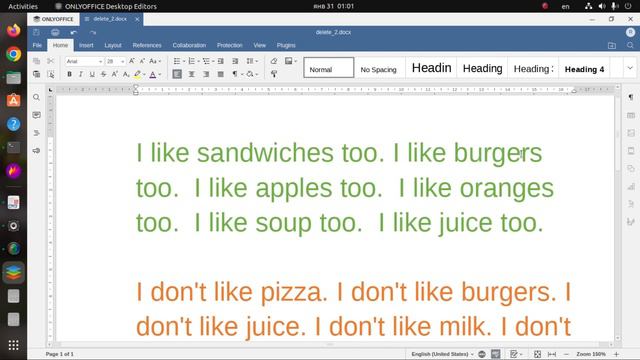Toggle subscript formatting

click(126, 74)
